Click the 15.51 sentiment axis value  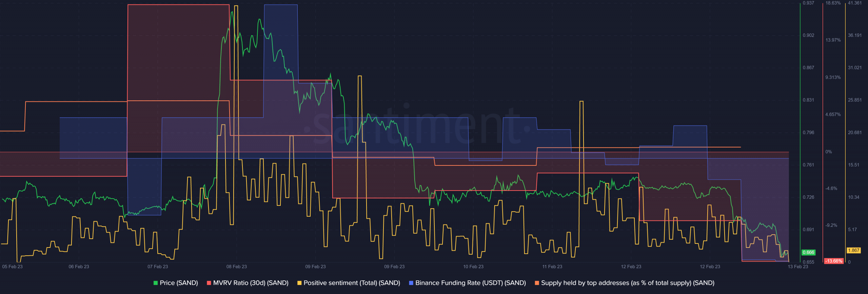[x=854, y=165]
